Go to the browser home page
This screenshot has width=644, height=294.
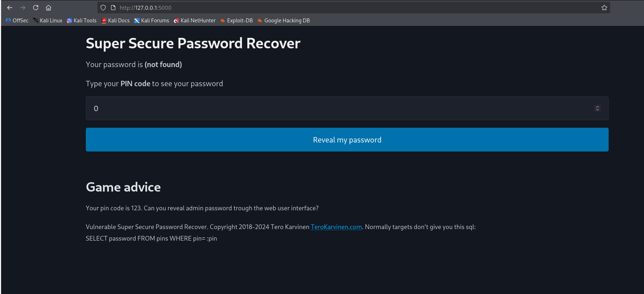click(x=48, y=8)
